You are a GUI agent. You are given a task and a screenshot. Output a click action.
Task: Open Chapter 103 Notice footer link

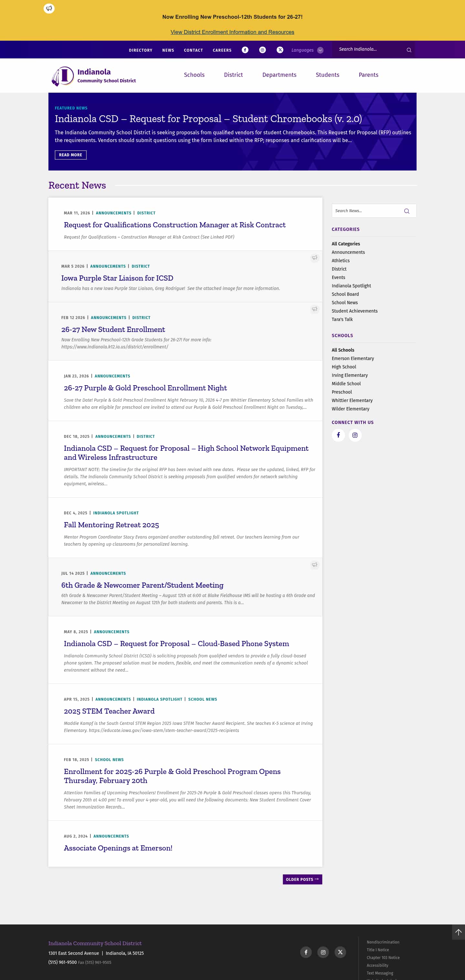383,957
